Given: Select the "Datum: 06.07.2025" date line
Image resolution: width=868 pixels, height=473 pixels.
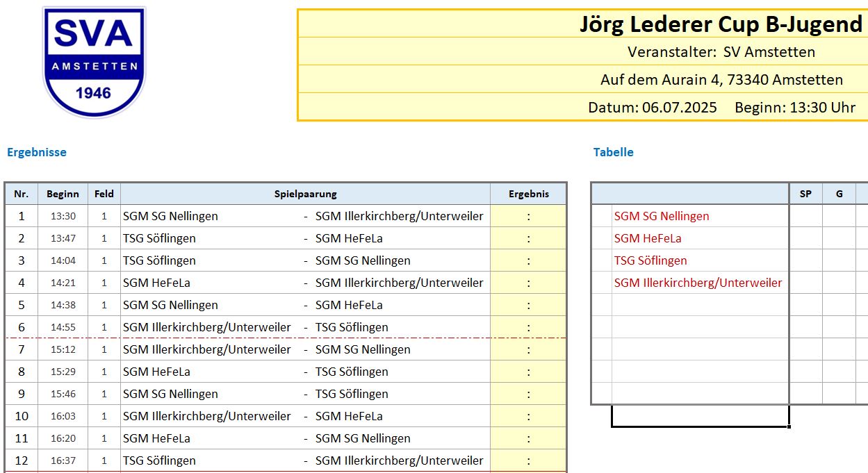Looking at the screenshot, I should tap(652, 108).
